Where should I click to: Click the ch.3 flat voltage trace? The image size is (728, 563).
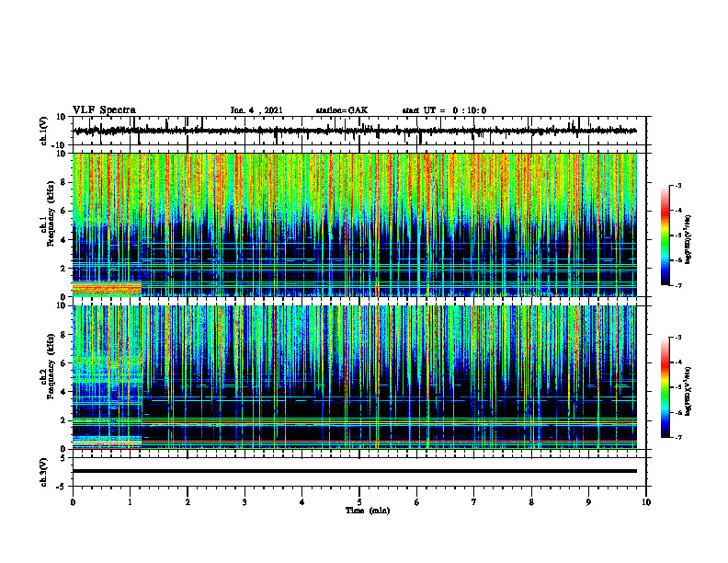click(x=355, y=471)
